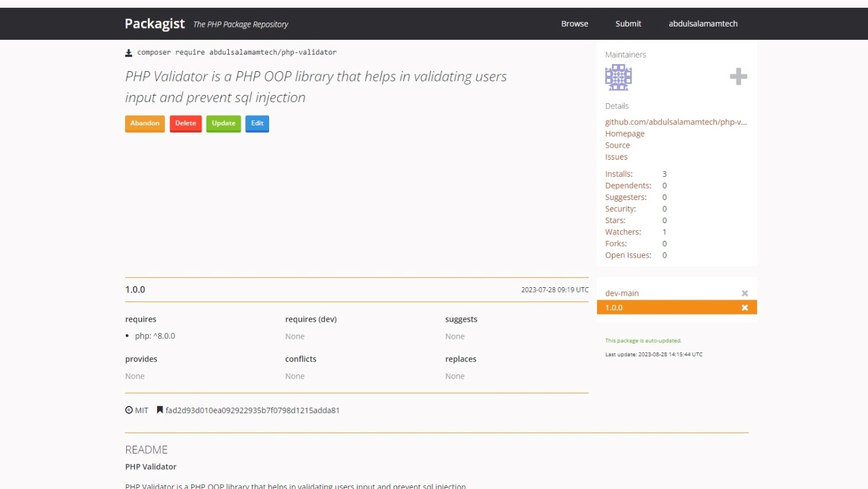Click the PHP Validator README title
This screenshot has width=868, height=489.
point(151,467)
